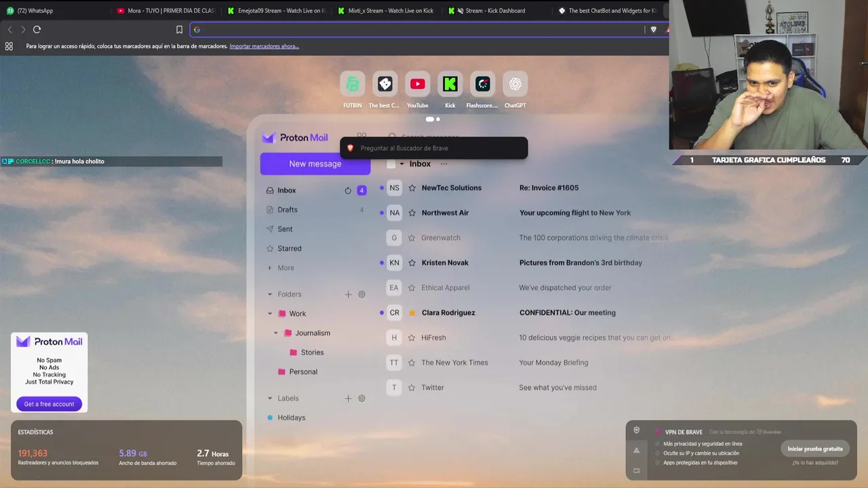Select Preguntar al Buscador de Brave suggestion
Viewport: 868px width, 488px height.
click(433, 148)
